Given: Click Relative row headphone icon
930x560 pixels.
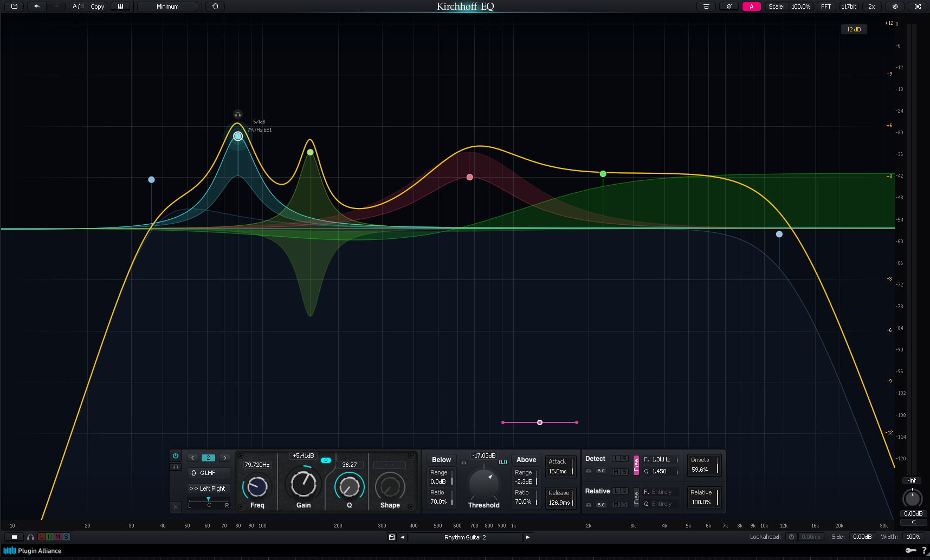Looking at the screenshot, I should pyautogui.click(x=589, y=505).
